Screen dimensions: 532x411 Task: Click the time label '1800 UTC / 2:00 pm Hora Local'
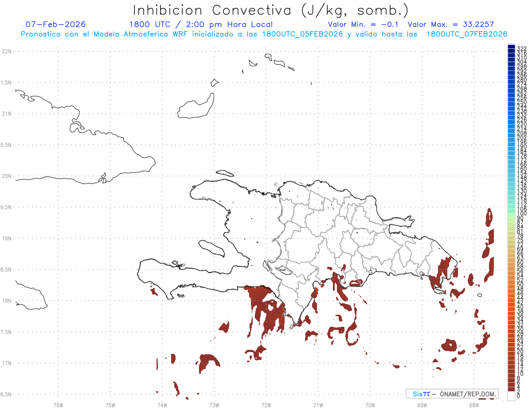click(201, 24)
